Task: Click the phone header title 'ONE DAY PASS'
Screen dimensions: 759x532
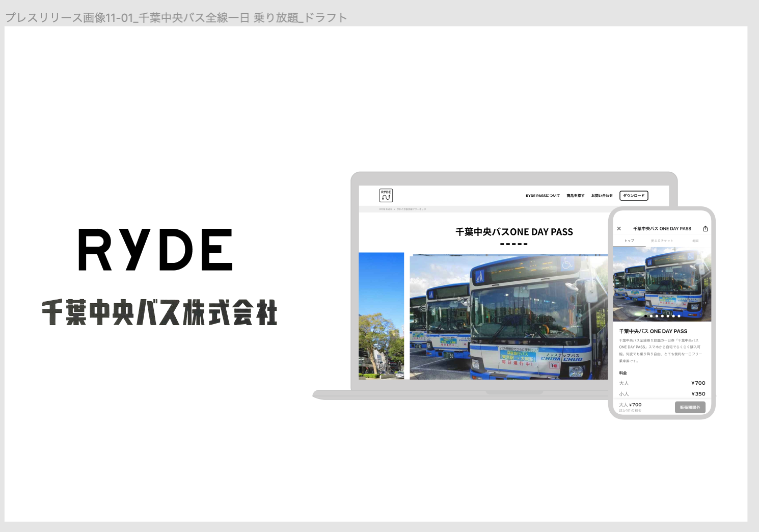Action: pos(662,229)
